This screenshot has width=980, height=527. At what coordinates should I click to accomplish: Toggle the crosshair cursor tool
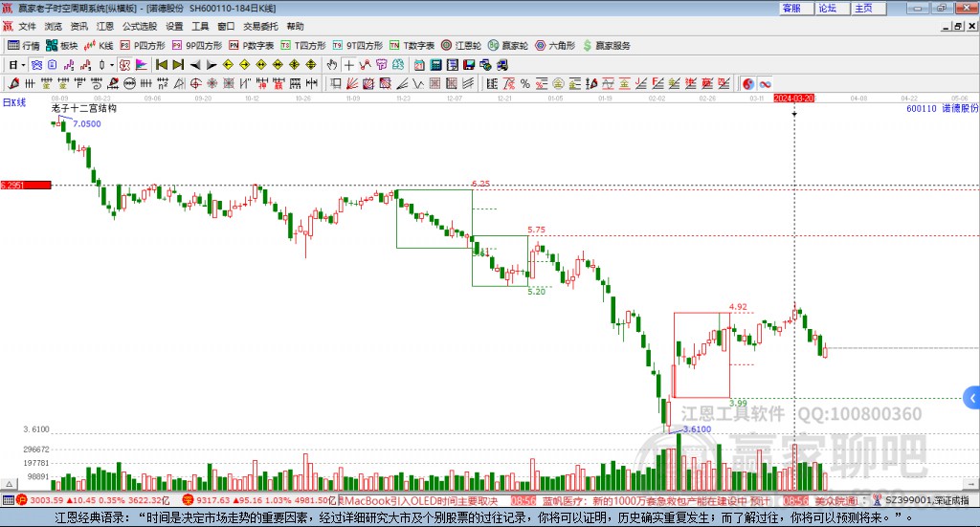(348, 65)
